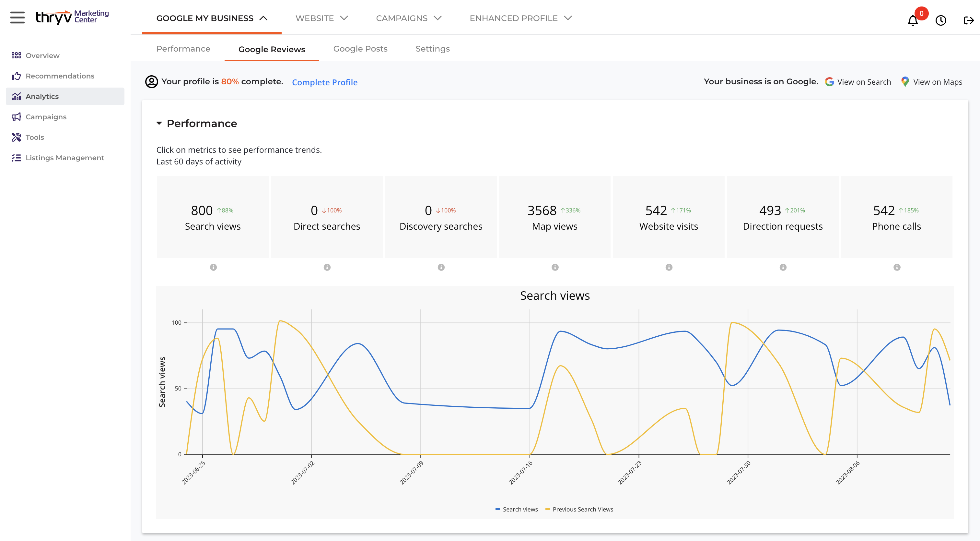
Task: Click the profile avatar icon
Action: (151, 81)
